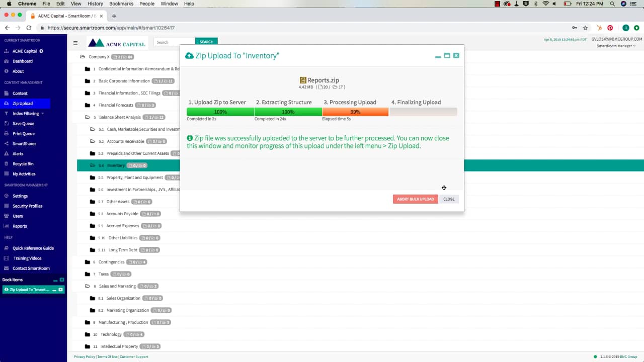Click the Search input field
This screenshot has height=362, width=644.
pos(175,42)
